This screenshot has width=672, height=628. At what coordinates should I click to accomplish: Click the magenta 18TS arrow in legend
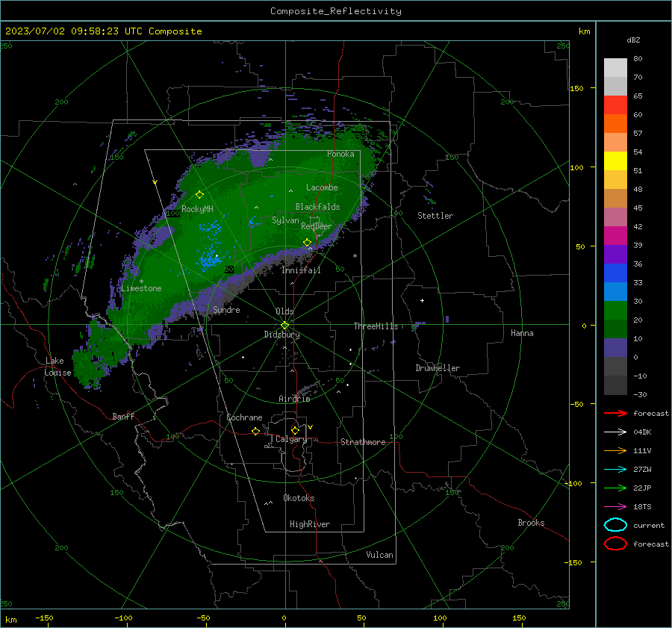coord(615,507)
